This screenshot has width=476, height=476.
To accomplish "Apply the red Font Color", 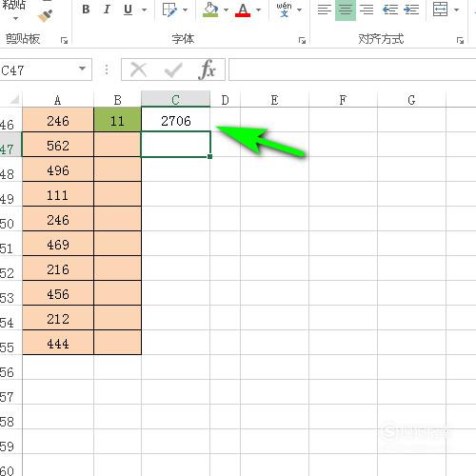I will 243,10.
